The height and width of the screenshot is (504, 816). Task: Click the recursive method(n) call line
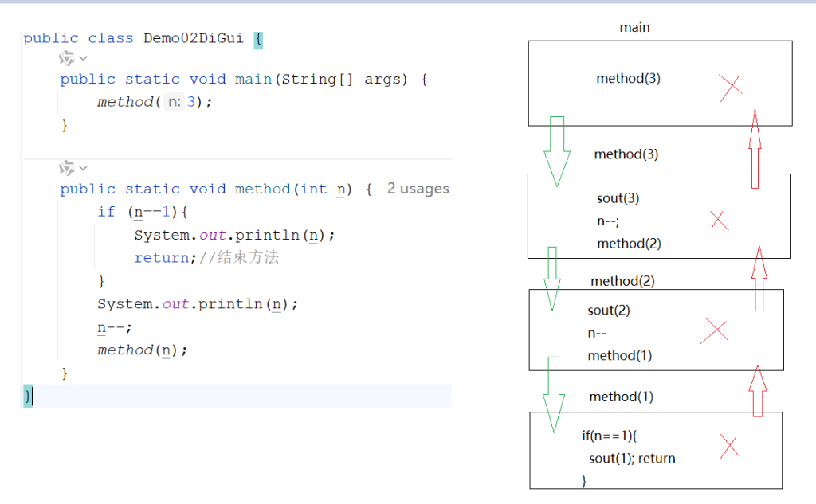pos(142,350)
